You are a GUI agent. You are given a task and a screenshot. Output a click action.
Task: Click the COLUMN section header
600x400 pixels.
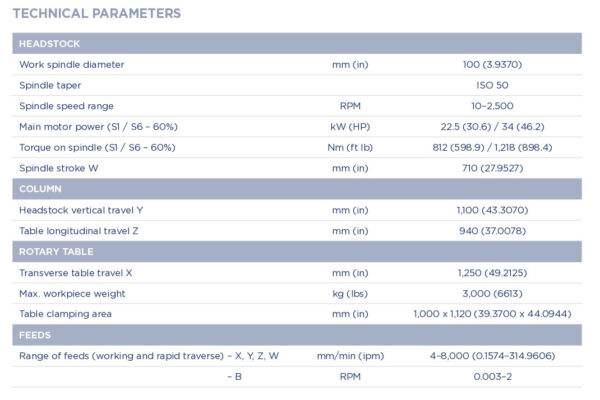42,189
